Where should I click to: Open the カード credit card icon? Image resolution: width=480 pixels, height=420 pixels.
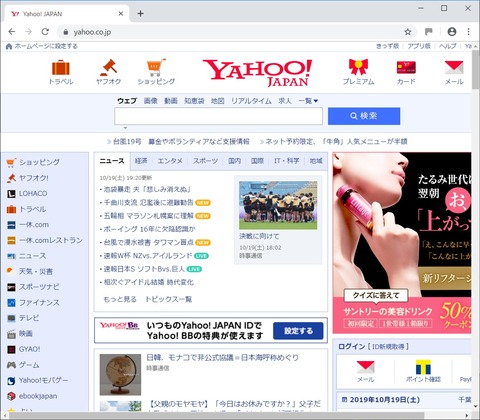tap(406, 67)
